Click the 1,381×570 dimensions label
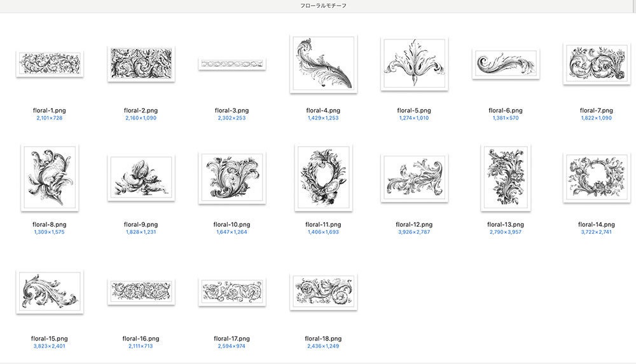 coord(506,118)
